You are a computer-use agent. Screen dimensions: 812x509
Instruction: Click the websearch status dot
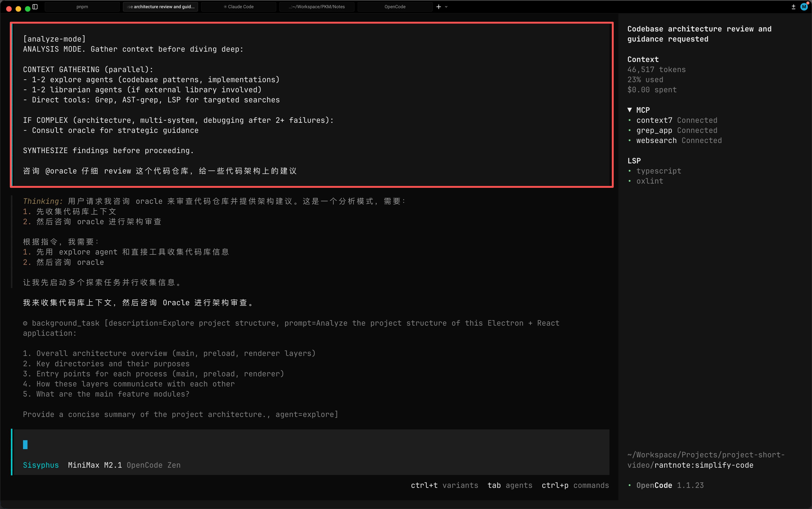629,141
